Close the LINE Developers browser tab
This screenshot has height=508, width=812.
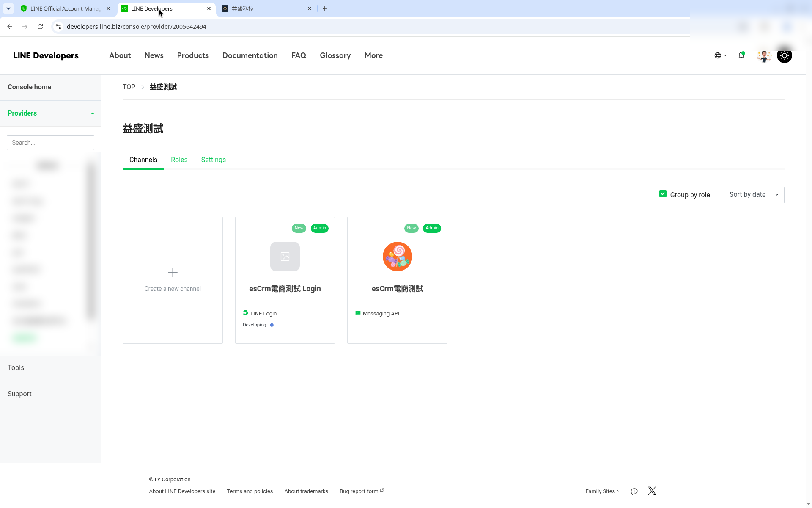[x=209, y=8]
